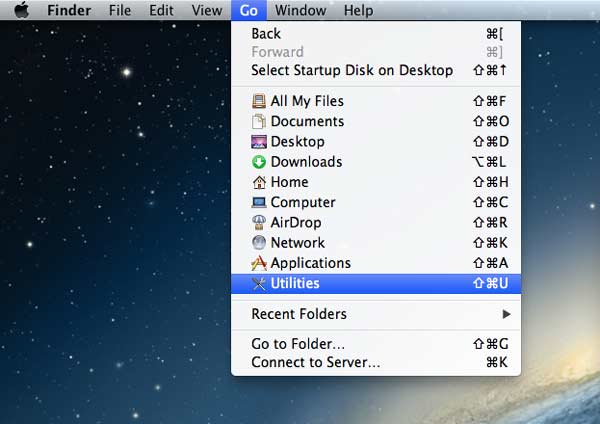
Task: Open the Finder menu
Action: tap(69, 10)
